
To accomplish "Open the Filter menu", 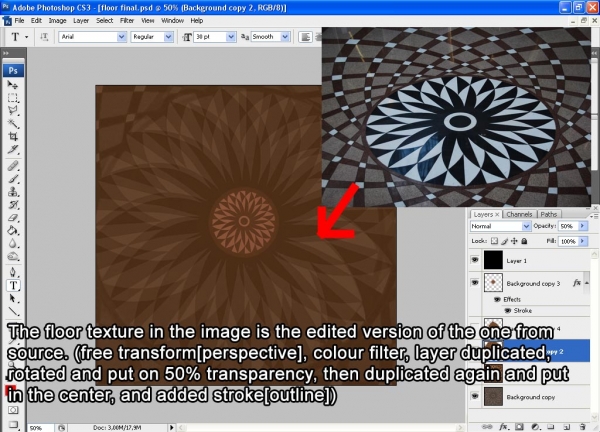I will coord(127,21).
